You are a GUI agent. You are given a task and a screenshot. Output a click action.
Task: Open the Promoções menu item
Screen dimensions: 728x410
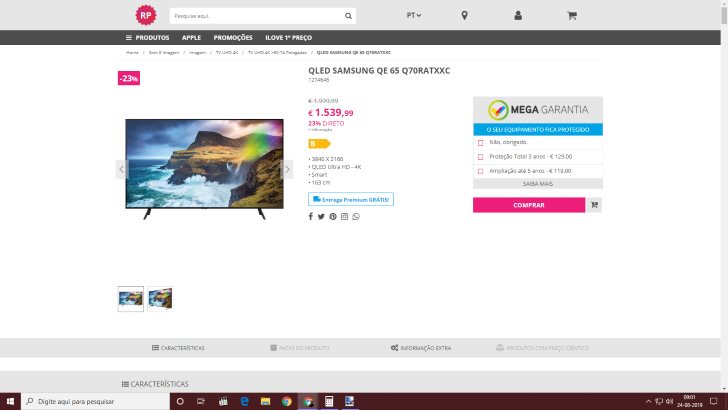233,38
